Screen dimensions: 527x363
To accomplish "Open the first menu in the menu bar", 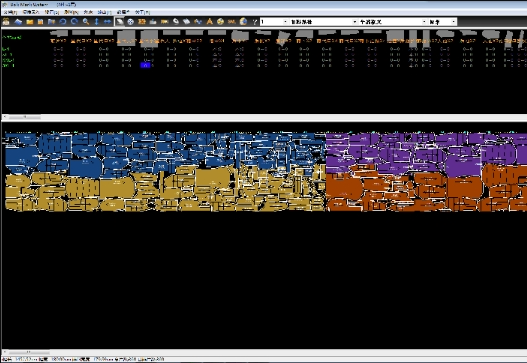I will (10, 12).
